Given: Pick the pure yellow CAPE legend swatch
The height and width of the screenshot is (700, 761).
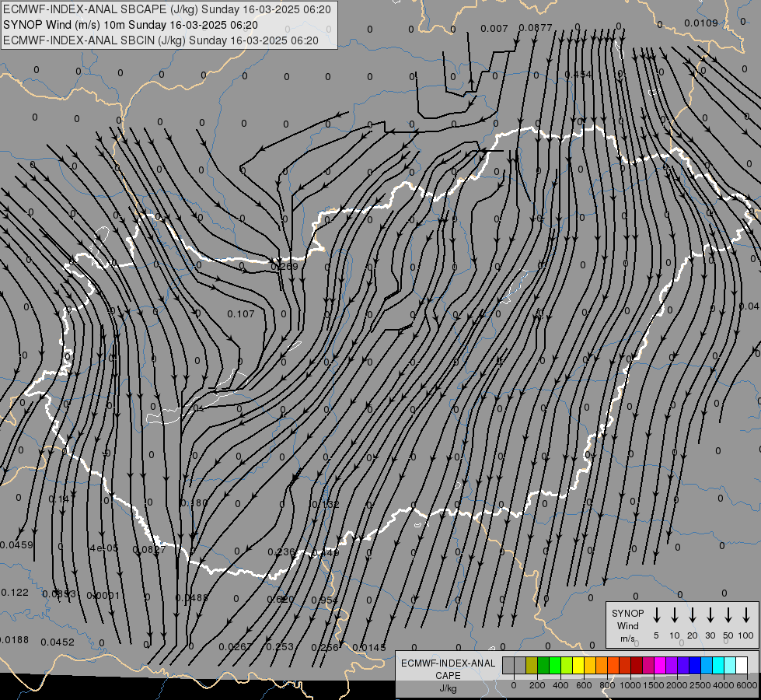Looking at the screenshot, I should [x=578, y=666].
